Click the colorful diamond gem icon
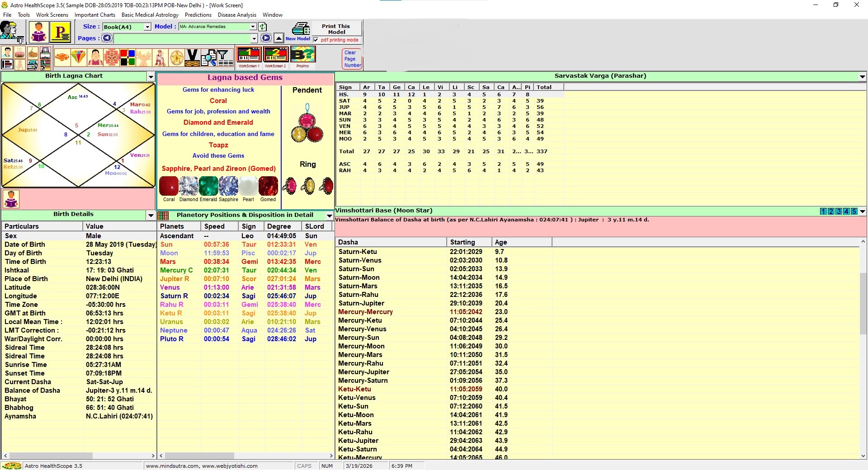The width and height of the screenshot is (868, 470). tap(79, 57)
